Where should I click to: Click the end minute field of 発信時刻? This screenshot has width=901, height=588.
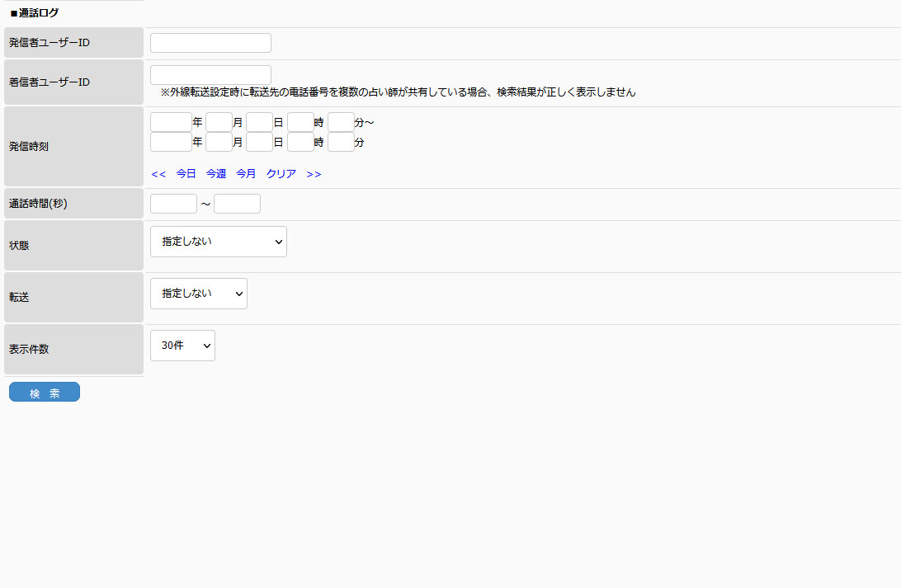[x=341, y=142]
